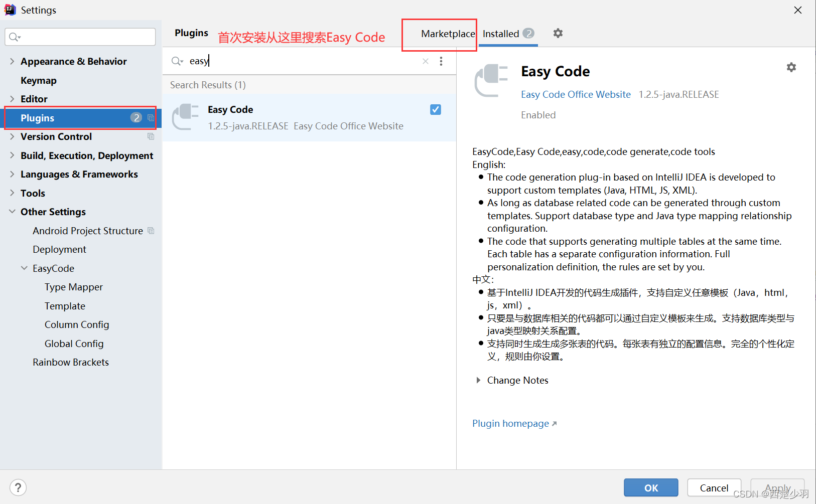Viewport: 816px width, 504px height.
Task: Click the Plugins heading label
Action: [x=191, y=33]
